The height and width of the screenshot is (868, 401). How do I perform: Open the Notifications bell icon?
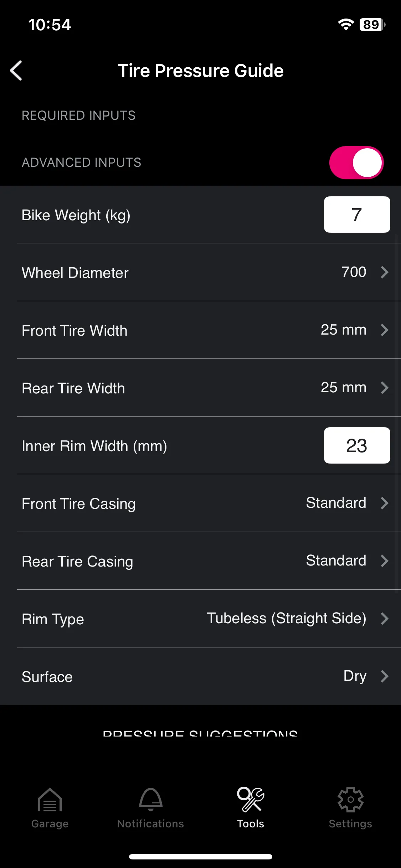pos(151,799)
